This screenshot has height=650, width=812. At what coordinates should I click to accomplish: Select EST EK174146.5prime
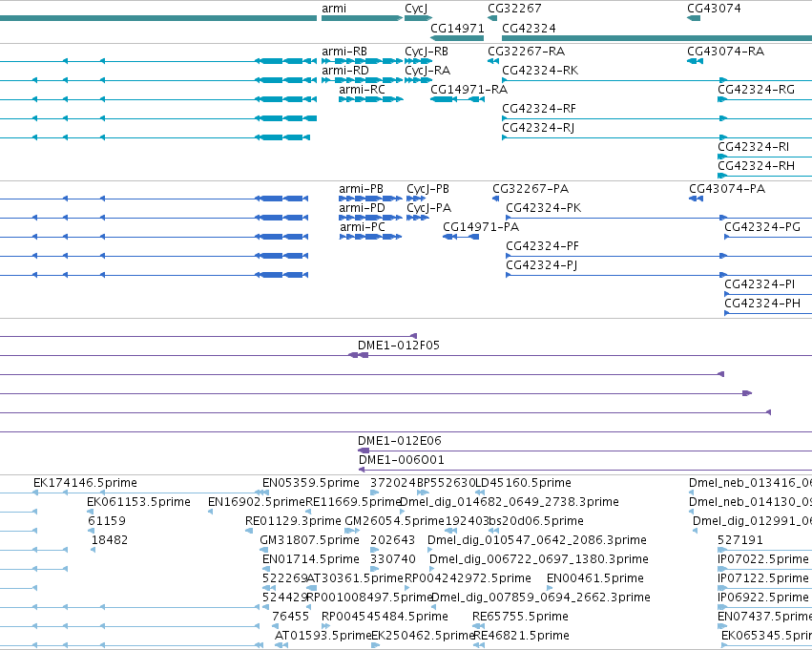(86, 483)
